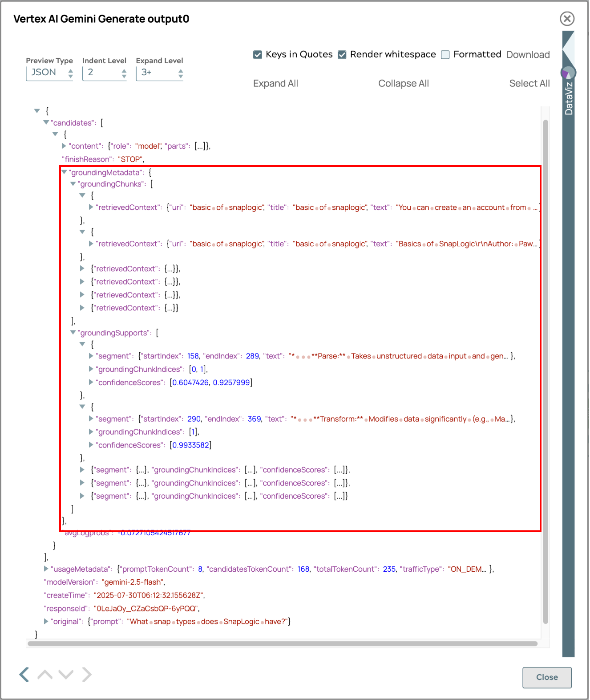590x700 pixels.
Task: Open the Expand Level selector
Action: pyautogui.click(x=159, y=73)
